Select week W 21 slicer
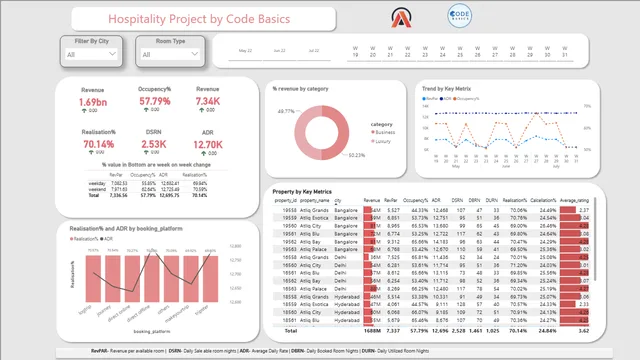This screenshot has height=360, width=640. 390,52
